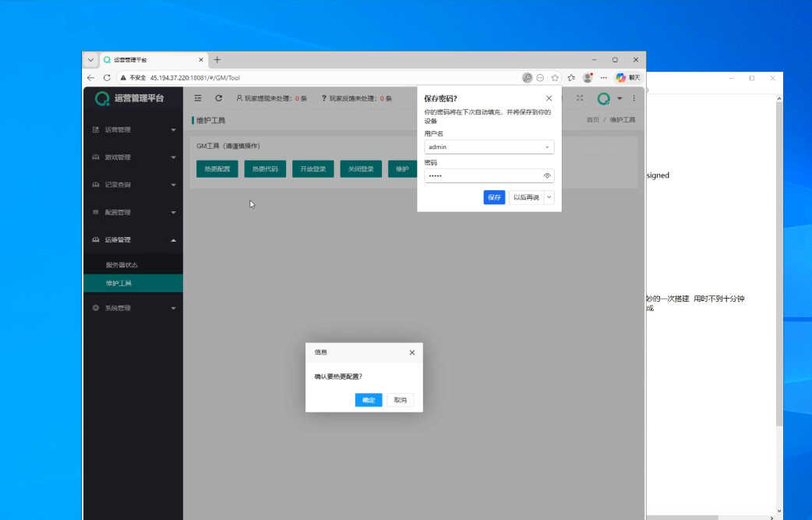Click 确定 to confirm hot update

369,400
